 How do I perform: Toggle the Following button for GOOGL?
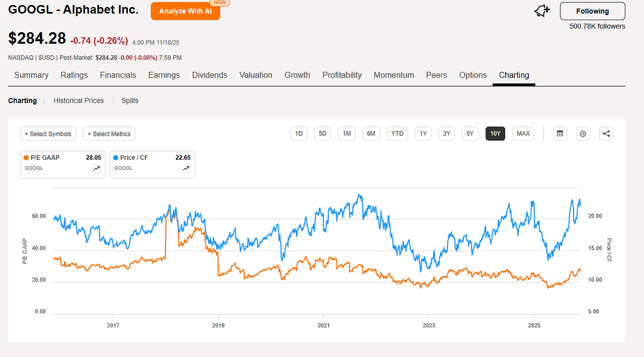coord(592,11)
